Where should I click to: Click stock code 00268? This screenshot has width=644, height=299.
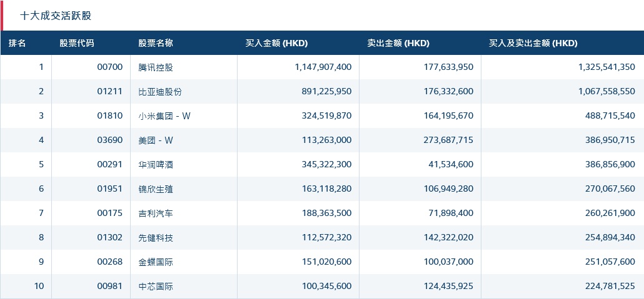tap(109, 262)
